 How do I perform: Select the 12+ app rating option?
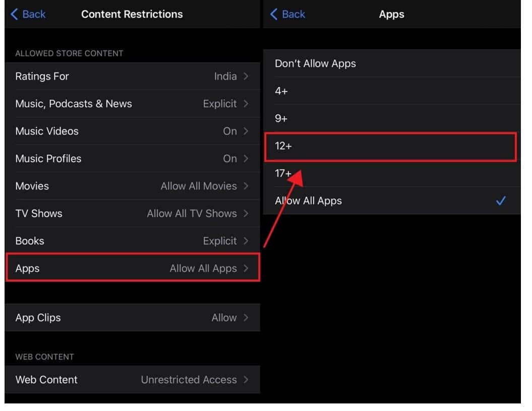coord(391,146)
